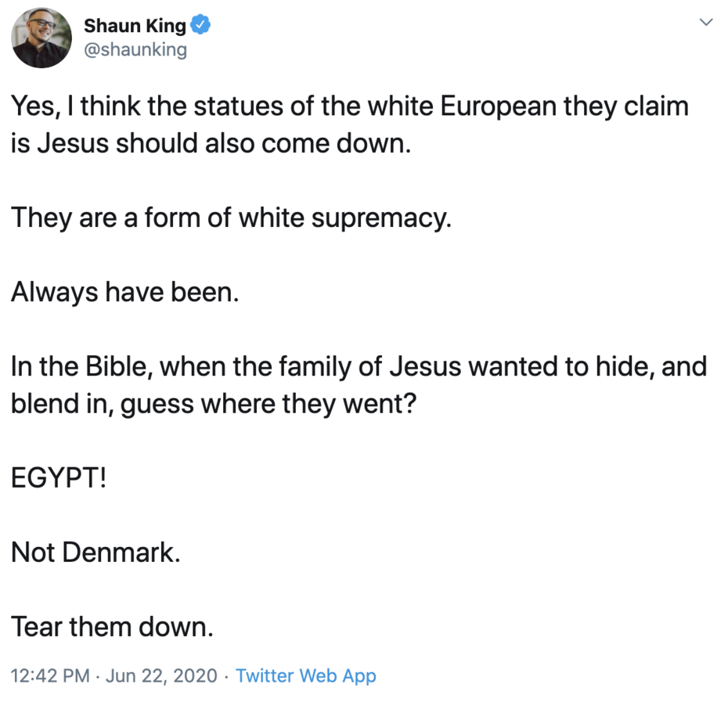Viewport: 728px width, 702px height.
Task: Click the line starting "In the Bible, when"
Action: 359,366
